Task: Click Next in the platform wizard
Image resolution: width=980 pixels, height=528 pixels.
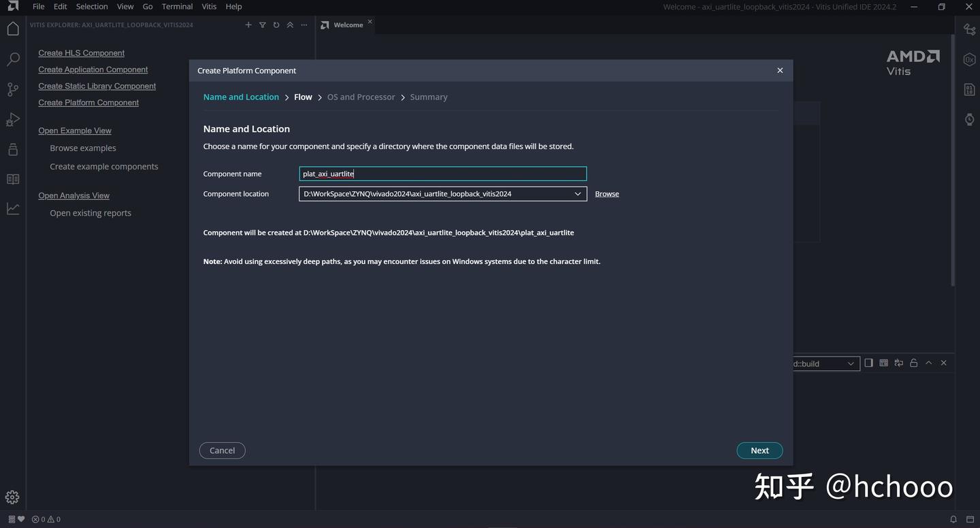Action: 759,450
